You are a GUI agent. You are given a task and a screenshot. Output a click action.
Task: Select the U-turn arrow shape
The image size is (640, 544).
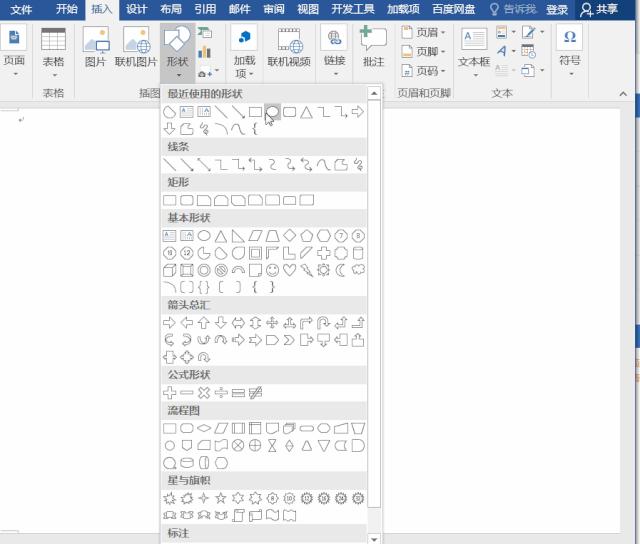324,323
